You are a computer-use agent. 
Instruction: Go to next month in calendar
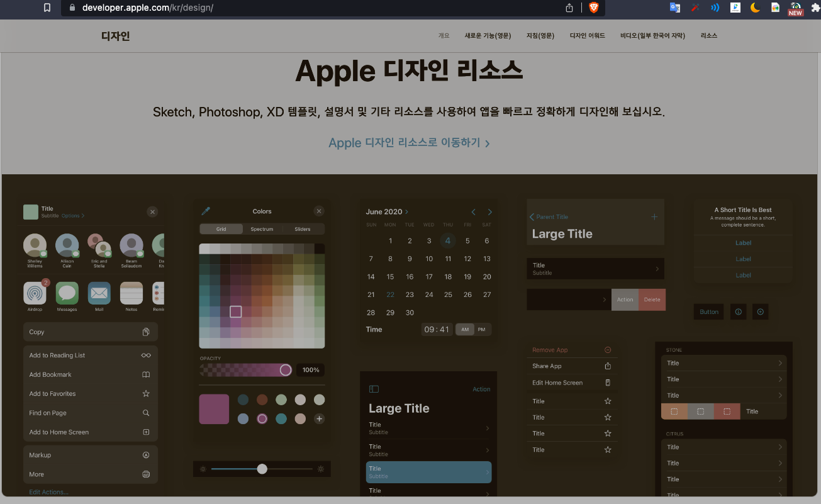click(490, 212)
